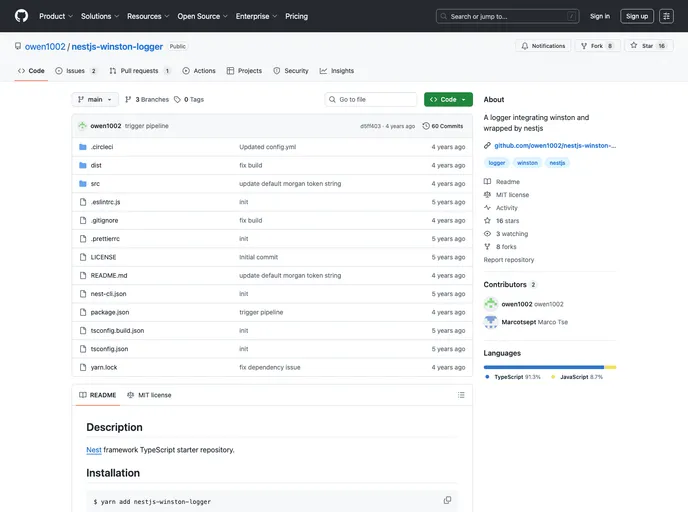Copy the yarn add command

(447, 500)
